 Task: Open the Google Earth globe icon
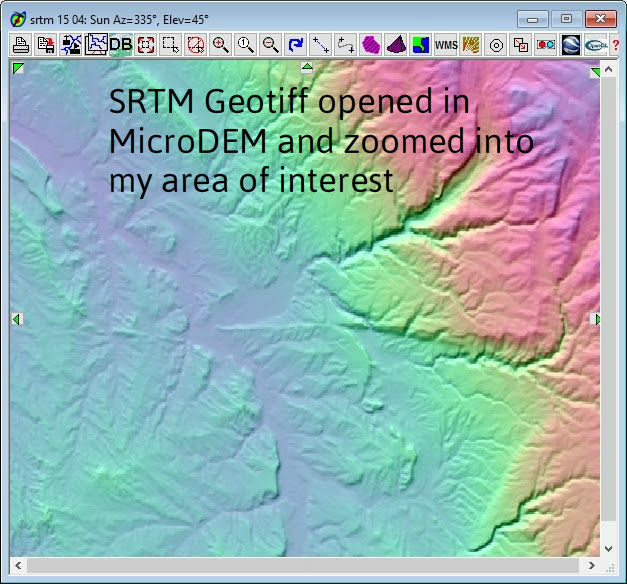pos(571,45)
